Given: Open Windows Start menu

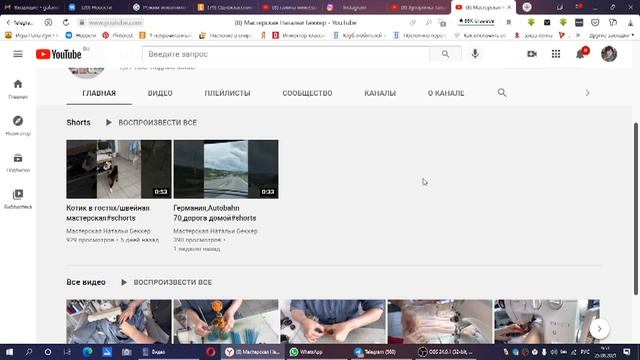Looking at the screenshot, I should (x=9, y=352).
